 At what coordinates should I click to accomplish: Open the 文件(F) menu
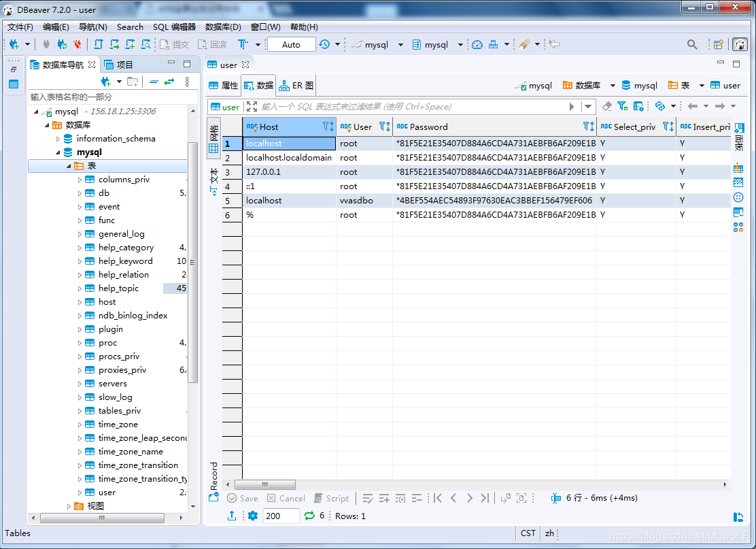pos(20,27)
